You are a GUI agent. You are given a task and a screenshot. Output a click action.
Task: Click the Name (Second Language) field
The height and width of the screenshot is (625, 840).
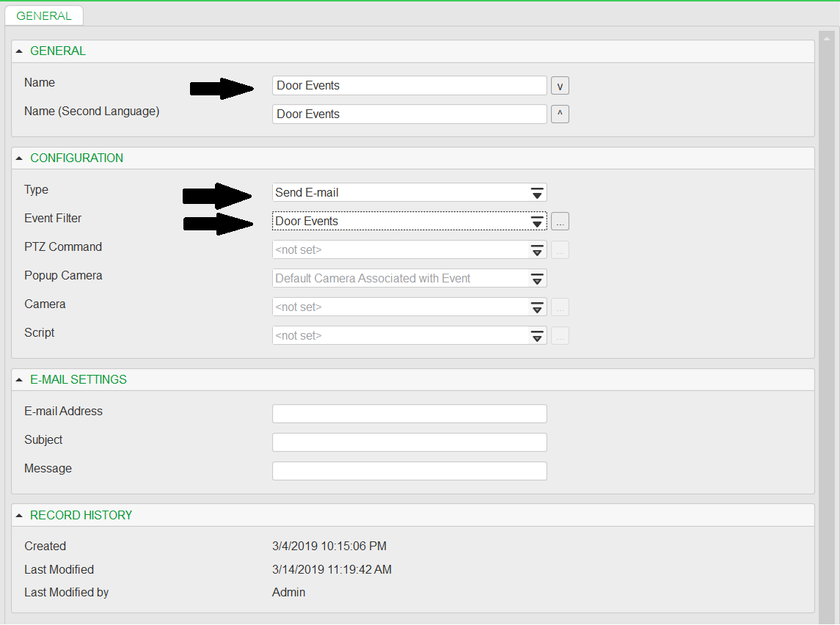(409, 114)
